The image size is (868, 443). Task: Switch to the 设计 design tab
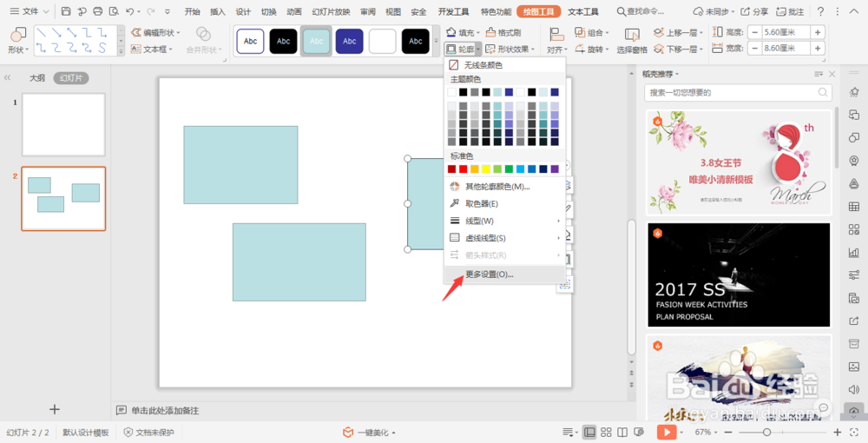point(243,11)
